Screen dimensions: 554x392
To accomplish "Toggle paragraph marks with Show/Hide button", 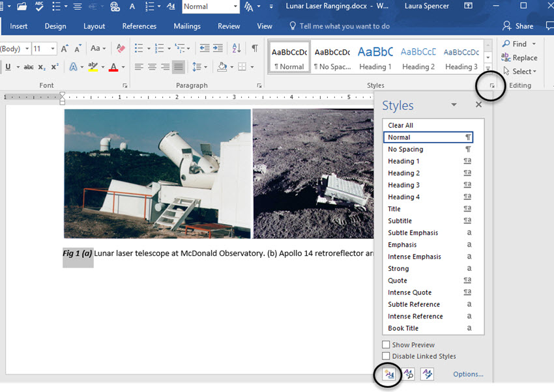I will (x=254, y=48).
